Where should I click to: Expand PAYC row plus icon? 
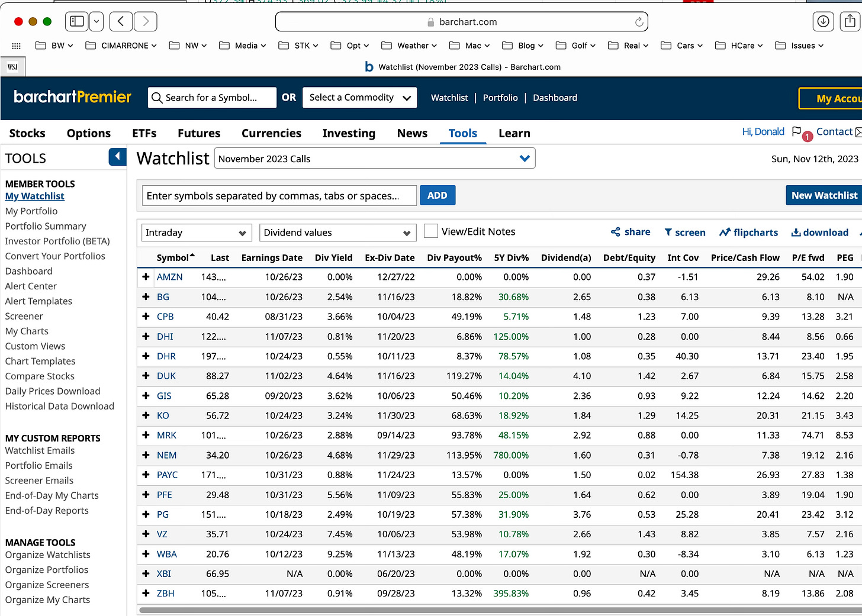146,475
